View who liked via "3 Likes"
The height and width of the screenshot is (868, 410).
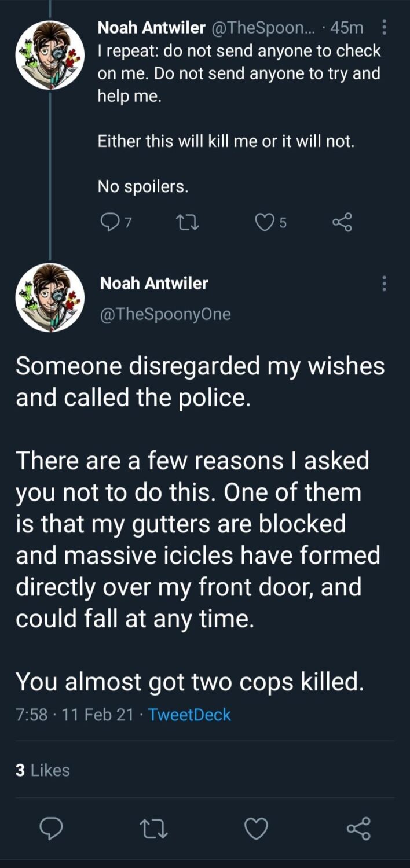[x=43, y=770]
